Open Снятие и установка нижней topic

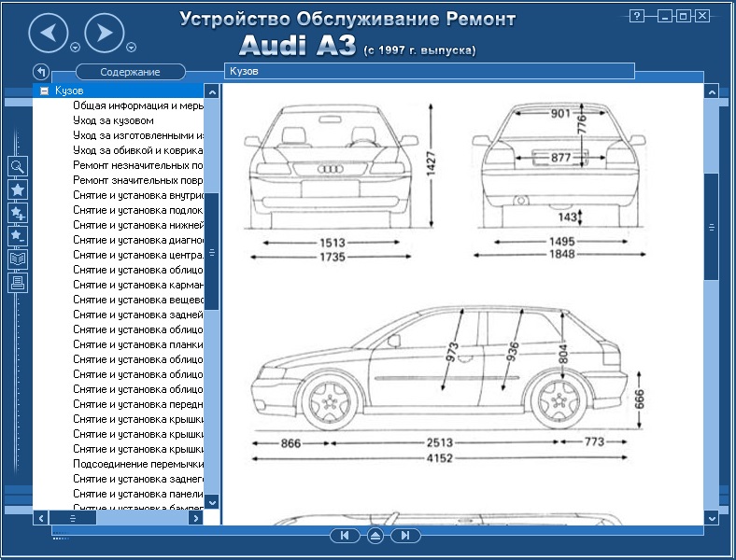click(x=138, y=225)
